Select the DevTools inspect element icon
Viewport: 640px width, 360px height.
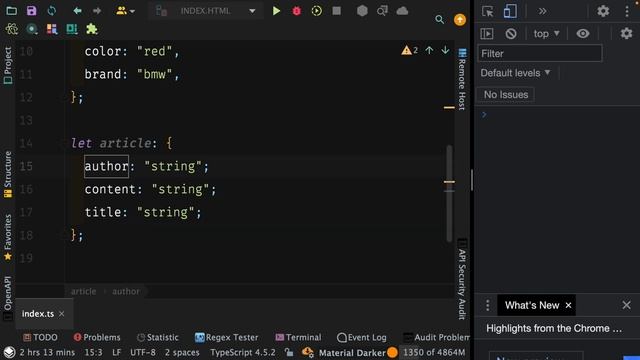pos(487,11)
